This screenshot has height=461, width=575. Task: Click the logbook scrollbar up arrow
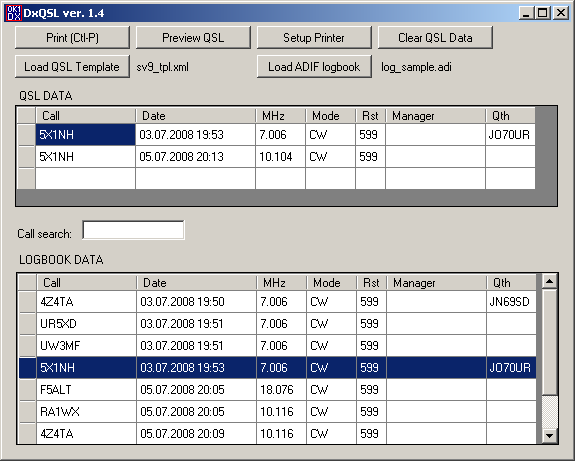click(549, 282)
